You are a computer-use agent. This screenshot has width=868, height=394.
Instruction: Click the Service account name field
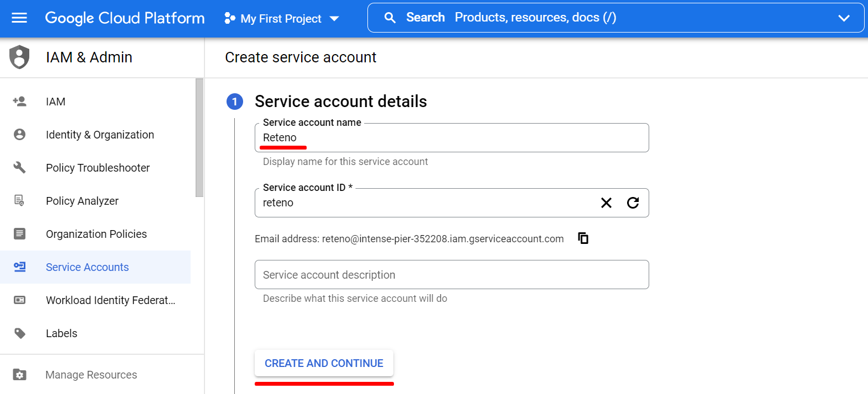point(451,138)
